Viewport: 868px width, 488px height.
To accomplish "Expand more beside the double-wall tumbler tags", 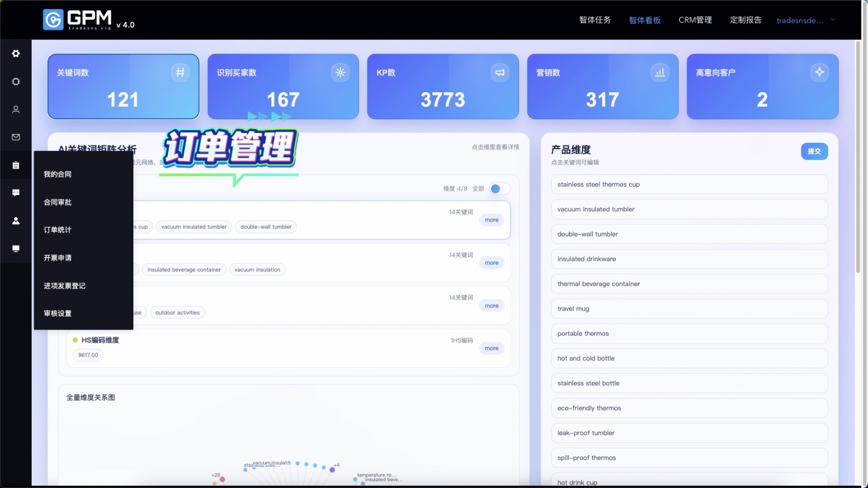I will click(491, 220).
